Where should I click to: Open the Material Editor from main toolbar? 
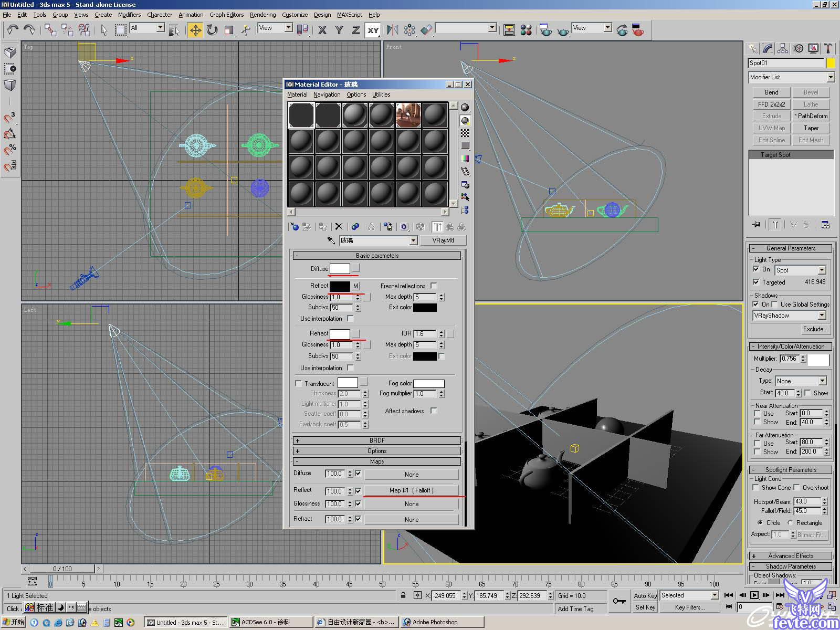[x=526, y=30]
